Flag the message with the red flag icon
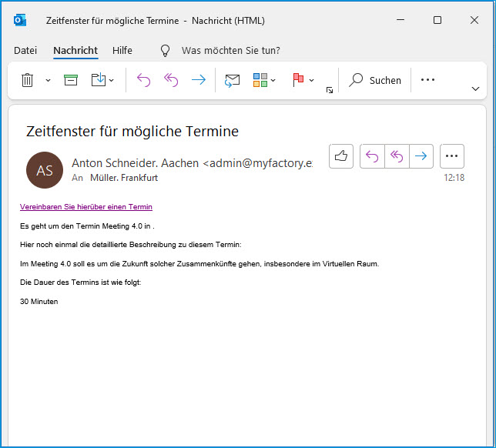 pyautogui.click(x=298, y=80)
